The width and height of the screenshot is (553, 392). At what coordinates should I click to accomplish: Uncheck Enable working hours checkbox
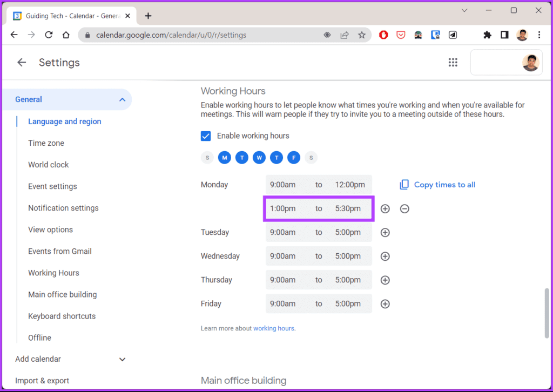tap(206, 136)
